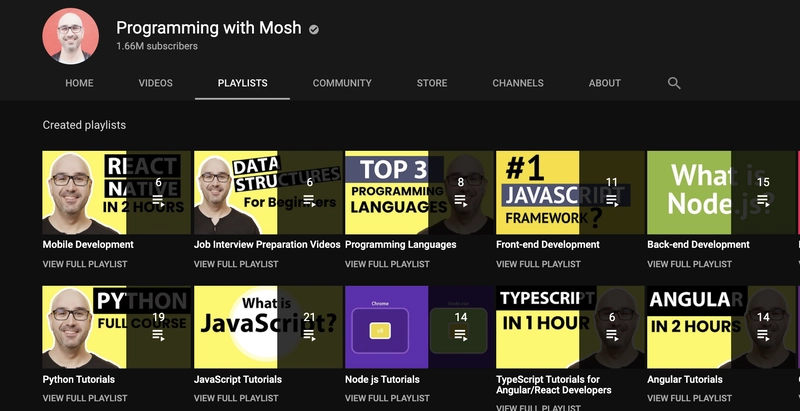Click the Programming with Mosh avatar
800x411 pixels.
(x=70, y=36)
